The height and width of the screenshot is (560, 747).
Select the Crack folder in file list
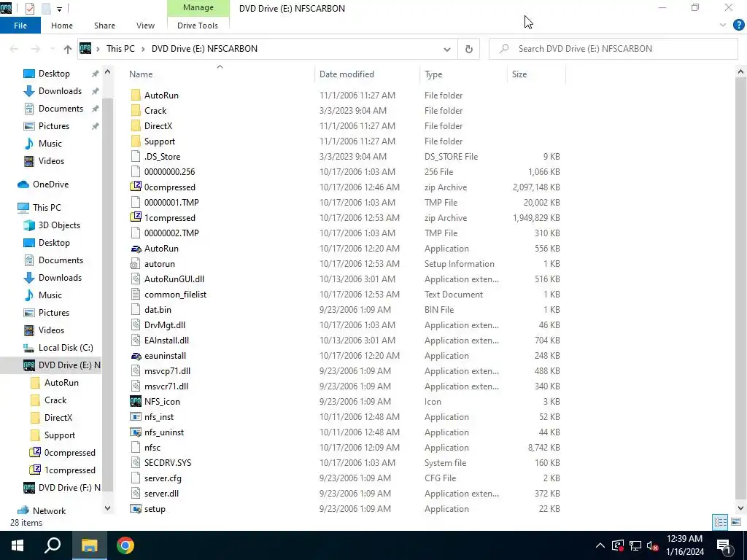155,111
